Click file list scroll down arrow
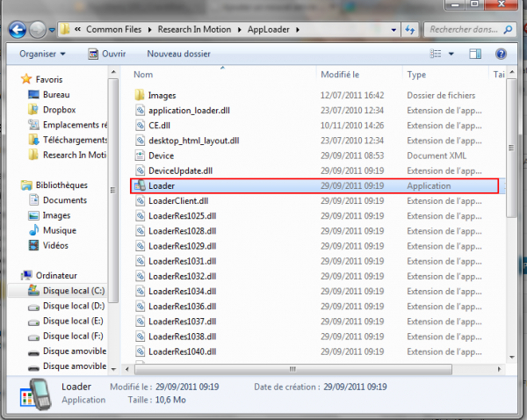 [511, 357]
